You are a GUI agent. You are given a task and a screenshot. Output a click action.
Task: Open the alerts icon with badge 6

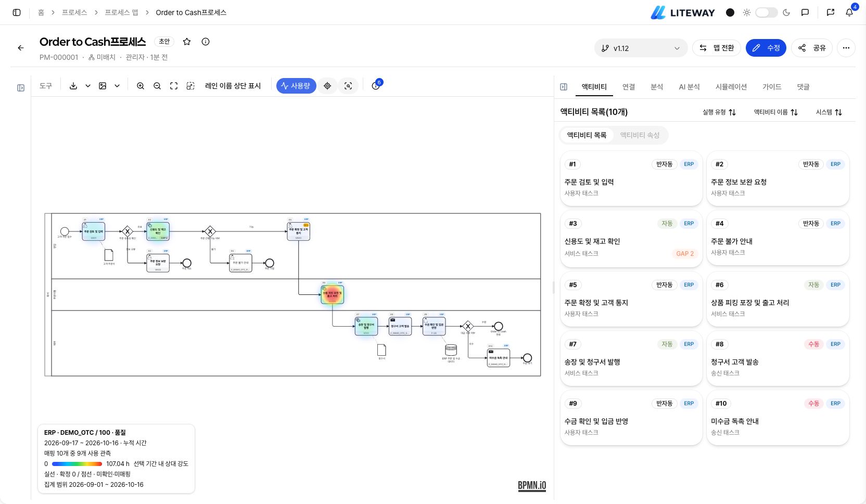click(376, 86)
